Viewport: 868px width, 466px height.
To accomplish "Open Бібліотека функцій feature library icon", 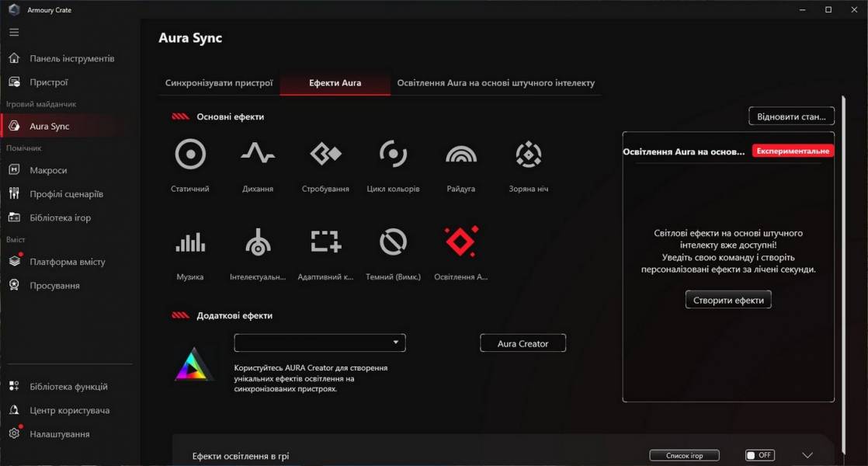I will click(x=15, y=386).
